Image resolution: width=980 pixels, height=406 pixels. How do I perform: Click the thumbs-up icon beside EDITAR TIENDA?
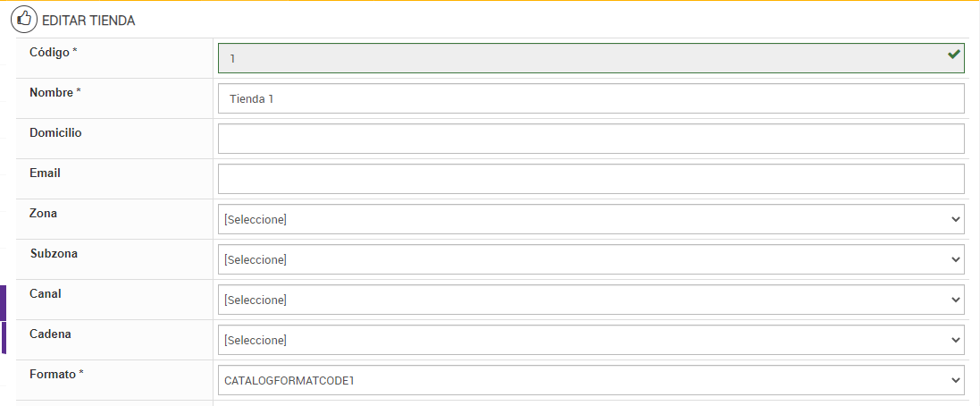(23, 19)
